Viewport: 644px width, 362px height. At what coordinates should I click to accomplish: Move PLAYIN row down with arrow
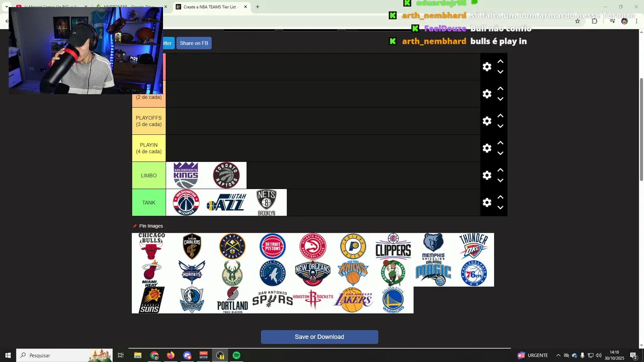coord(501,153)
